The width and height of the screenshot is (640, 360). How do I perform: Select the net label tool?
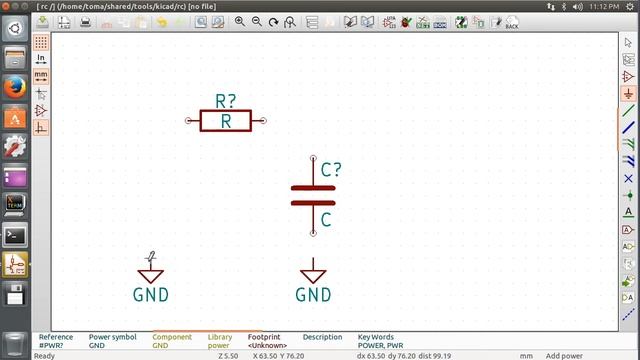(628, 212)
